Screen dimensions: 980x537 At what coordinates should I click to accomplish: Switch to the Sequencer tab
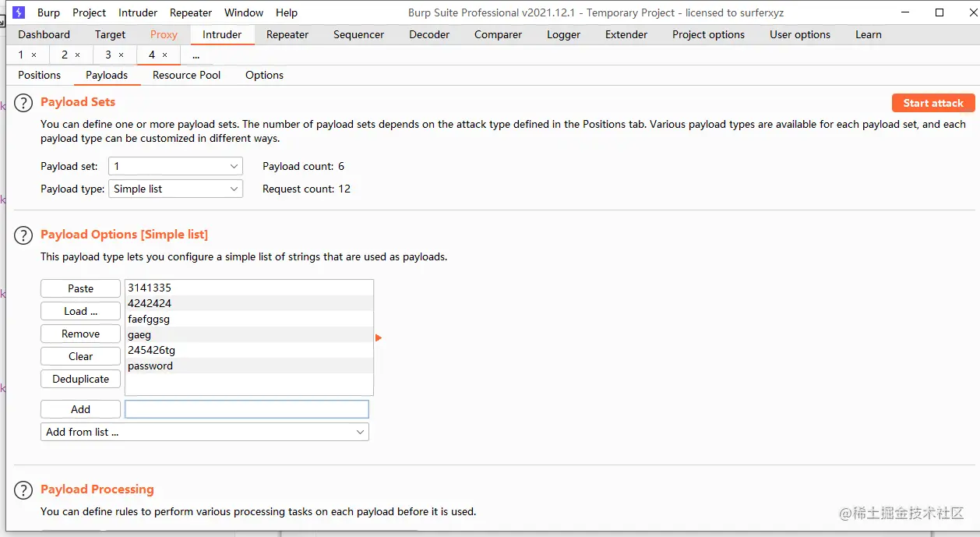pyautogui.click(x=358, y=34)
